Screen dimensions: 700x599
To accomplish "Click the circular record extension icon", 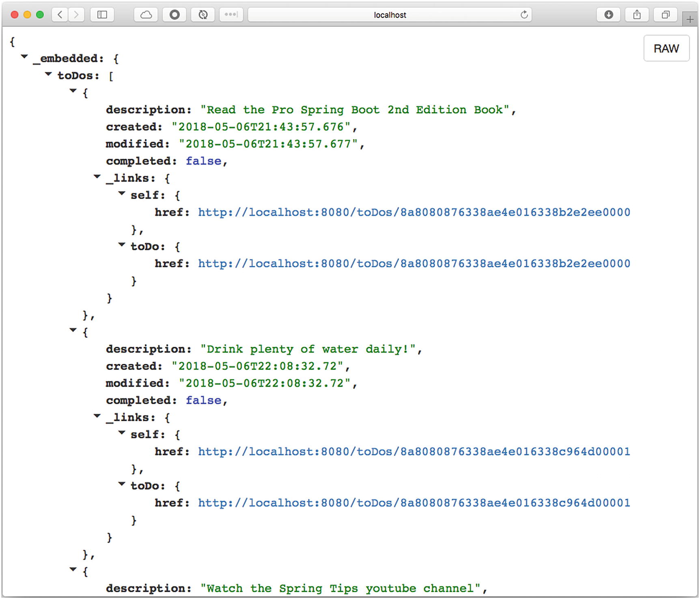I will [174, 15].
